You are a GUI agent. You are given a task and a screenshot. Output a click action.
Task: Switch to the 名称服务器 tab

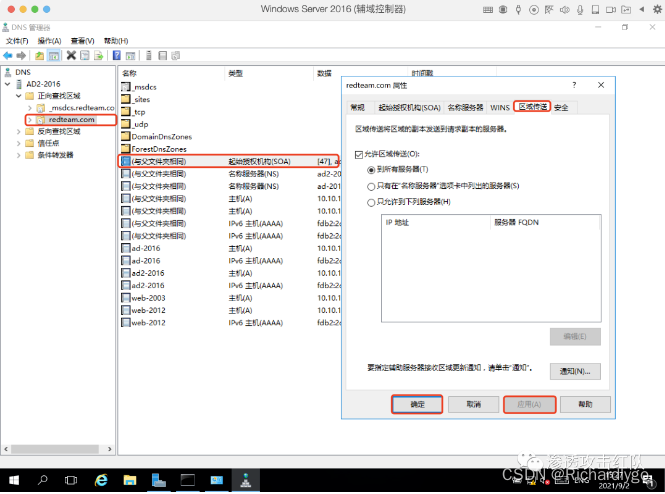(465, 107)
